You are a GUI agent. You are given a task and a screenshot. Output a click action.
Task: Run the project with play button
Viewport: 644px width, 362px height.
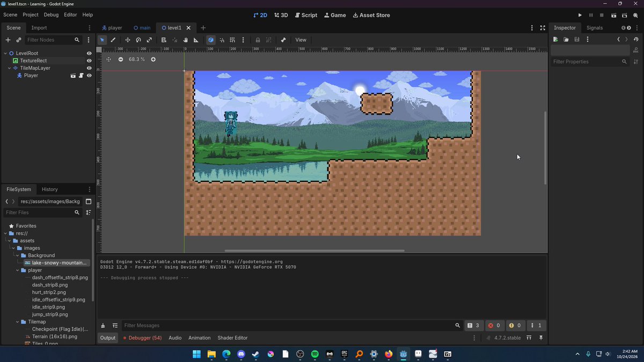[580, 15]
